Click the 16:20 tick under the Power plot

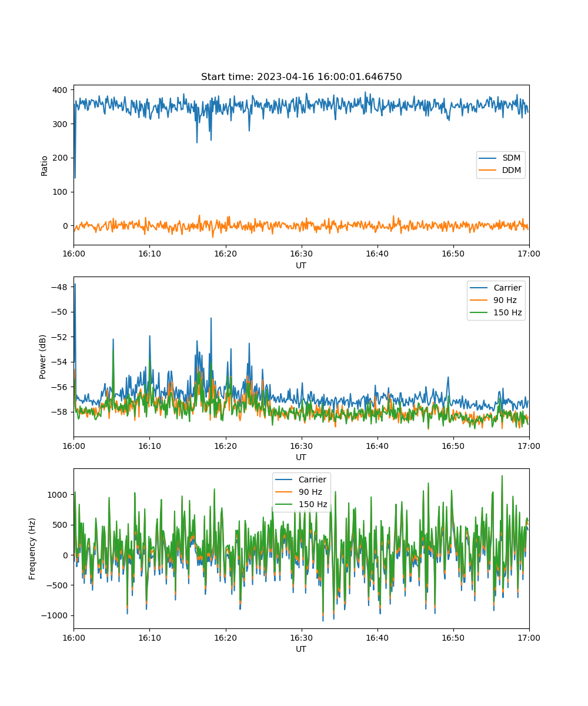click(x=225, y=446)
